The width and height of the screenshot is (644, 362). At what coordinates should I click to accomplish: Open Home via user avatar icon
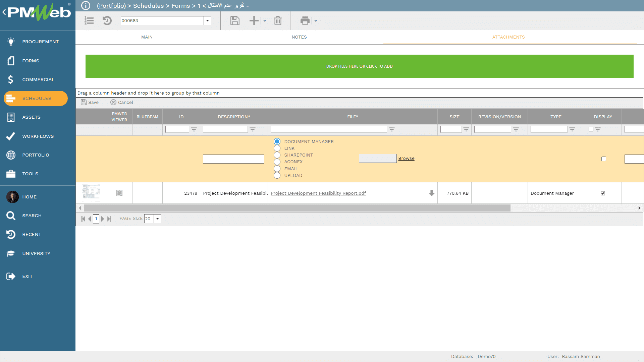(12, 197)
